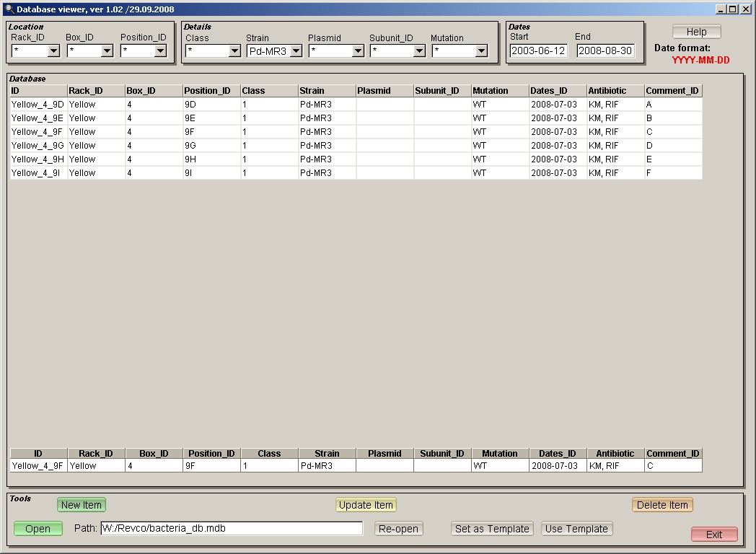Screen dimensions: 756x554
Task: Click the Help button
Action: [697, 32]
